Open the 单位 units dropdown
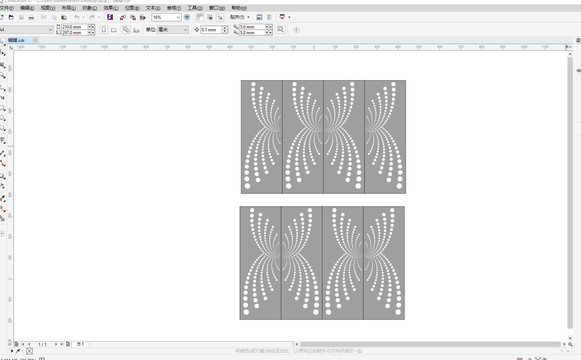The width and height of the screenshot is (581, 360). pyautogui.click(x=173, y=30)
